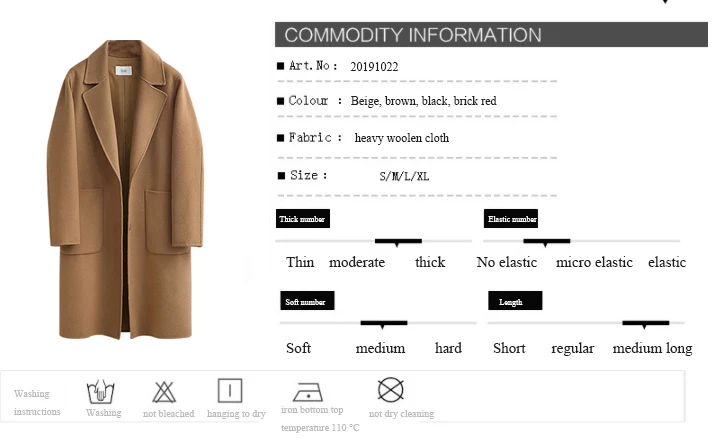
Task: Click the not dry cleaning circle icon
Action: click(x=391, y=389)
